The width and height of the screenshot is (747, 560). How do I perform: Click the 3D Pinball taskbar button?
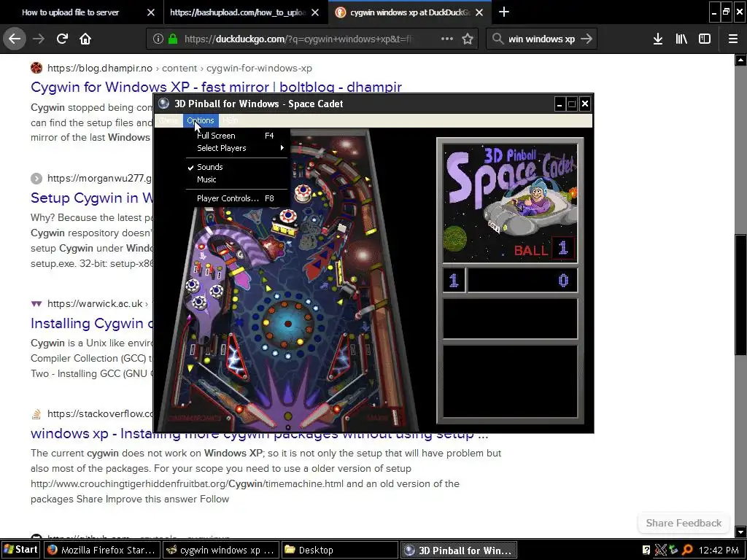pyautogui.click(x=458, y=550)
